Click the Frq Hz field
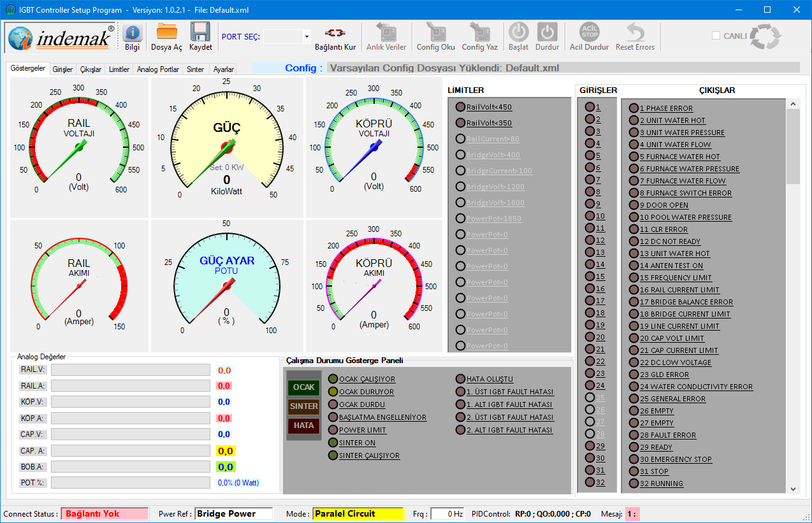 click(x=447, y=513)
